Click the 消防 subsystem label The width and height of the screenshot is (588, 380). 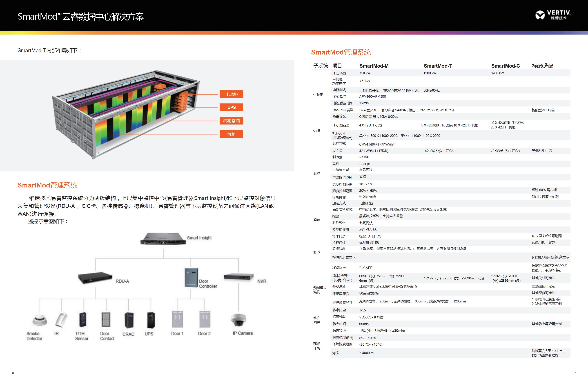coord(317,220)
